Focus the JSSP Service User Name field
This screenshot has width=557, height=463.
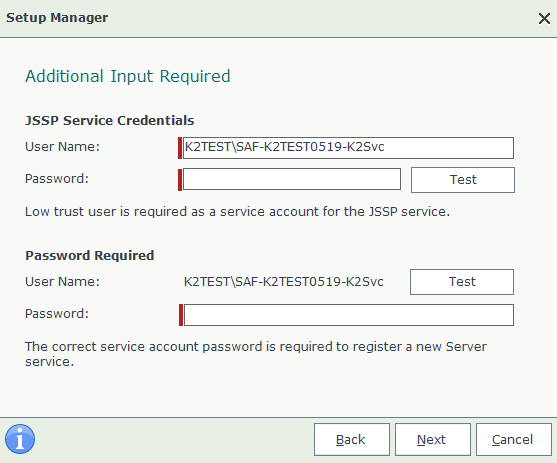point(348,148)
